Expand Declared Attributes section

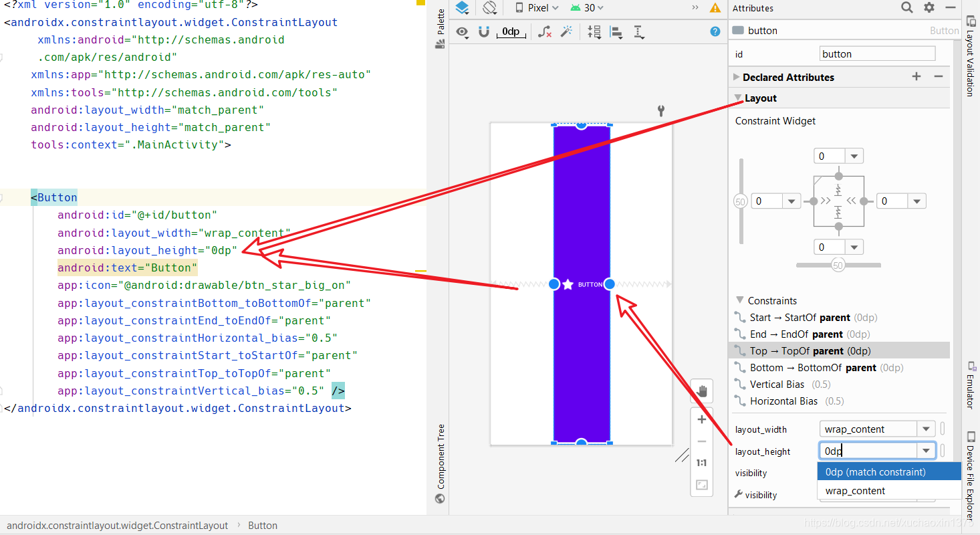pyautogui.click(x=737, y=77)
